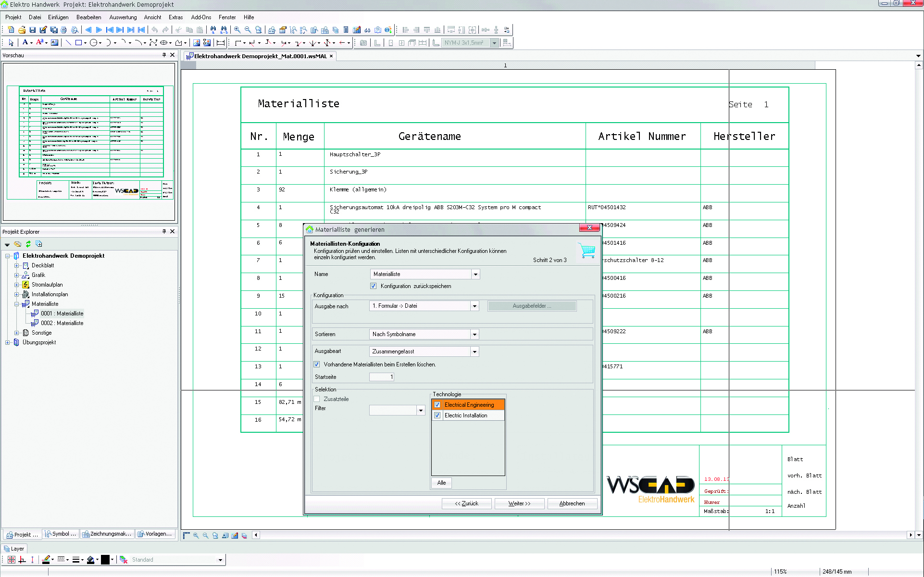Switch to the Symbol panel tab
The width and height of the screenshot is (924, 577).
pyautogui.click(x=61, y=534)
